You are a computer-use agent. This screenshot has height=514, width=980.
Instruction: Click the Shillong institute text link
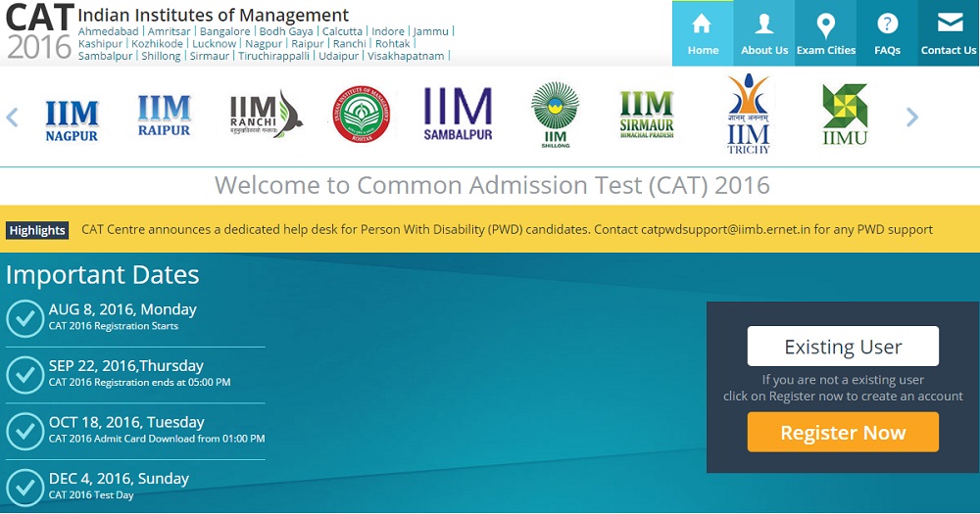pyautogui.click(x=161, y=56)
